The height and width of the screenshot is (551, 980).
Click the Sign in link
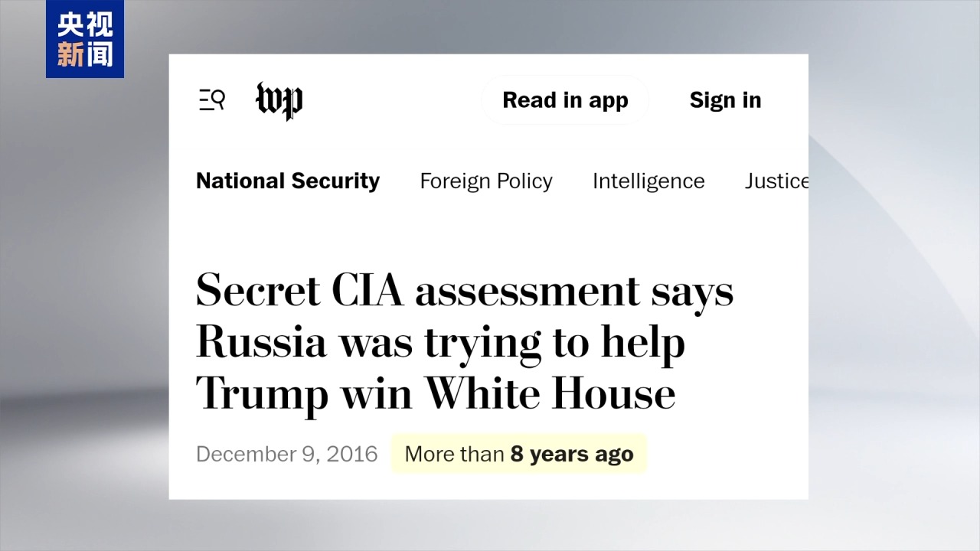click(x=725, y=100)
